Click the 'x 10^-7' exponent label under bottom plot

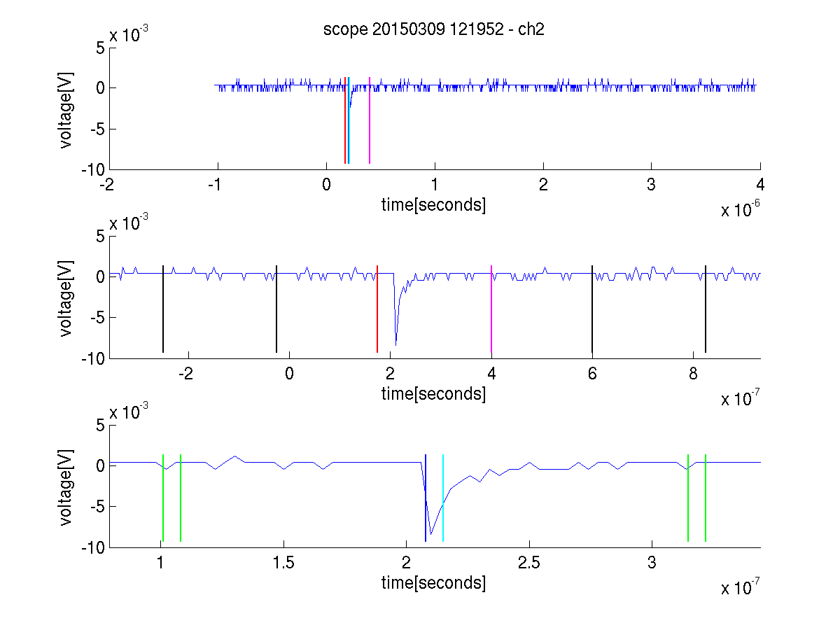(741, 587)
